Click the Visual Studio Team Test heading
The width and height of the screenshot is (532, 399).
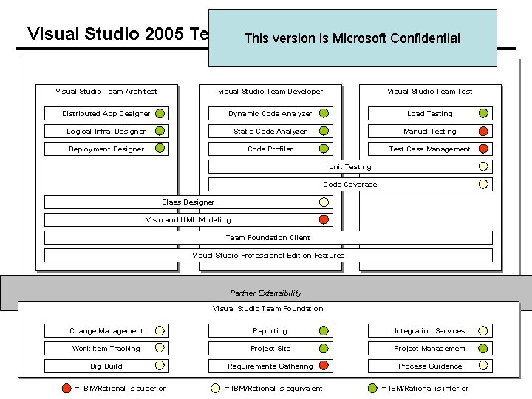click(x=429, y=92)
